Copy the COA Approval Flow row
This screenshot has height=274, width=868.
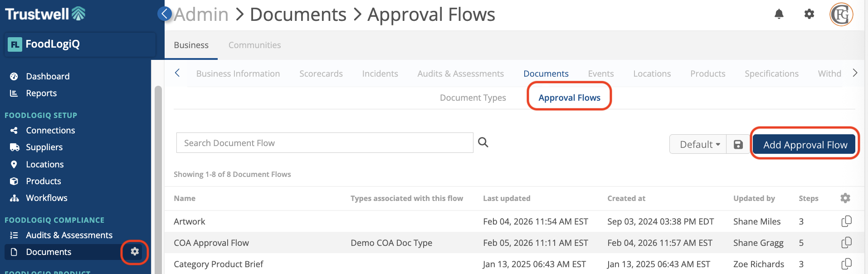tap(846, 243)
